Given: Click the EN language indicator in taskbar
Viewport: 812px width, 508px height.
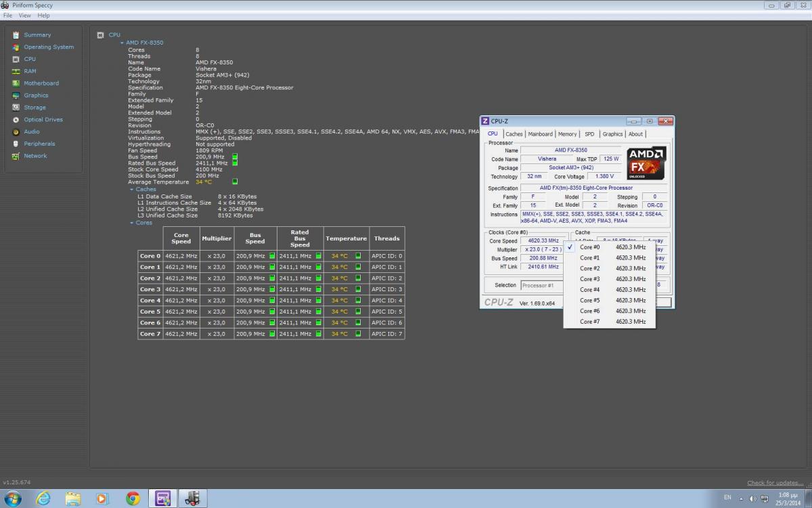Looking at the screenshot, I should (727, 498).
